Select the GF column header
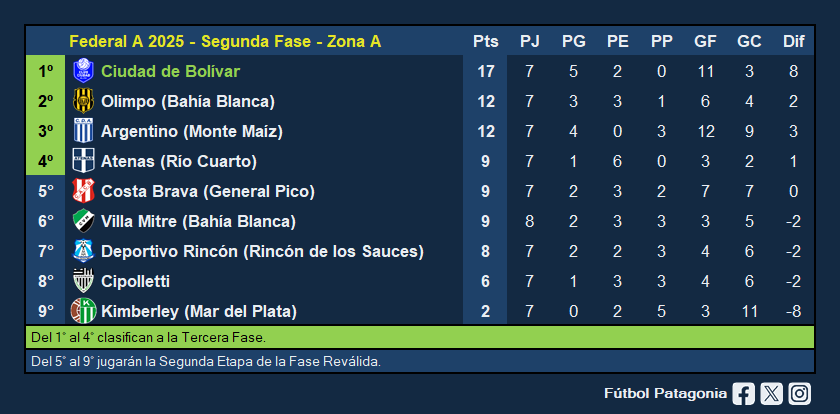Screen dimensions: 840x414 (x=705, y=42)
